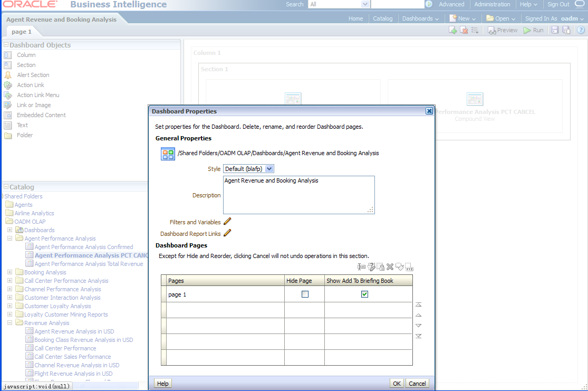The image size is (588, 391).
Task: Click the pencil icon beside Filters and Variables
Action: tap(227, 222)
